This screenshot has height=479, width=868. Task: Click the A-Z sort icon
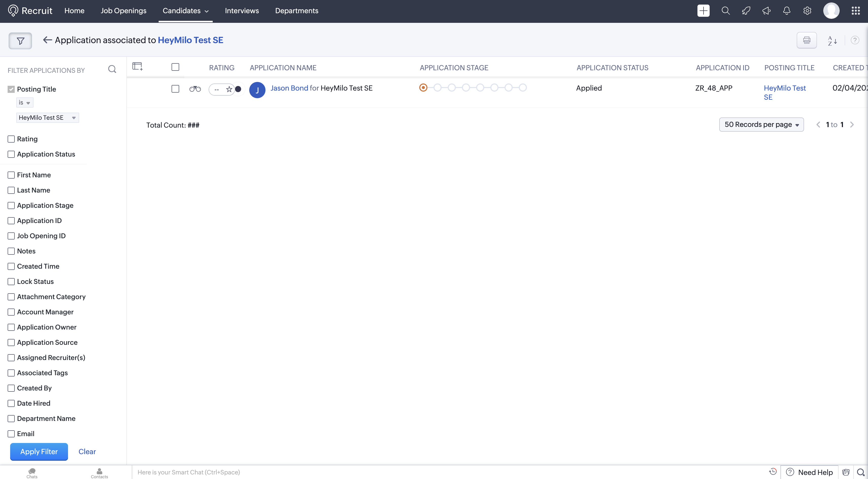(832, 40)
